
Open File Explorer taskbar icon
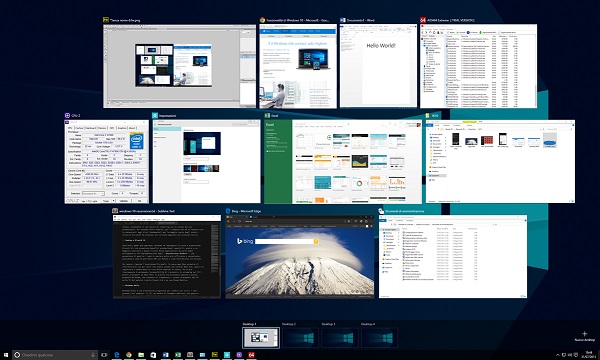point(141,355)
